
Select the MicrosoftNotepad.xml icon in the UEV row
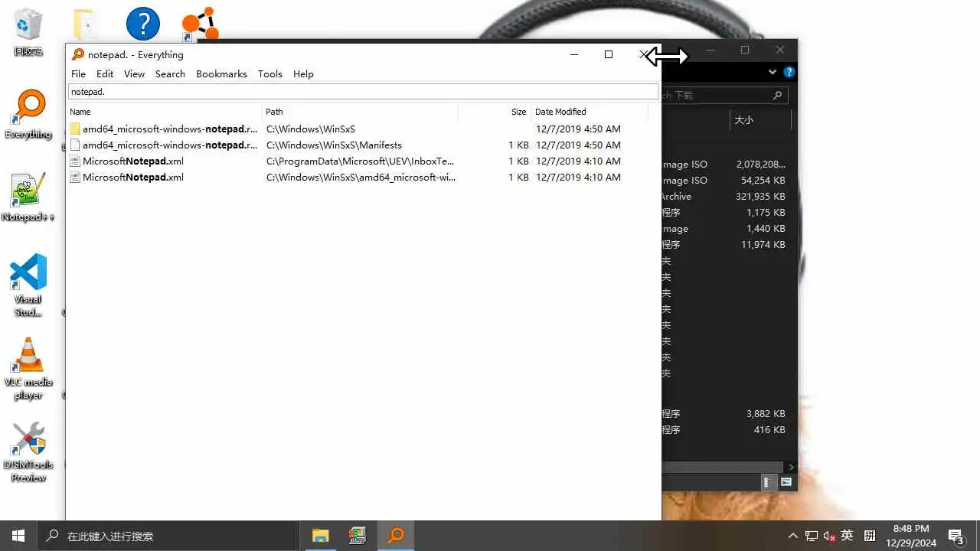coord(75,161)
